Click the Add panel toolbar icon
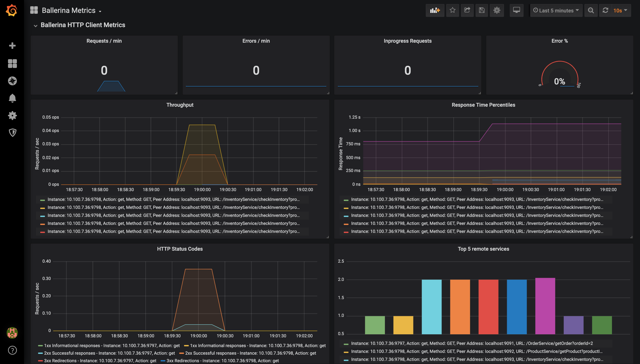640x364 pixels. pyautogui.click(x=435, y=10)
